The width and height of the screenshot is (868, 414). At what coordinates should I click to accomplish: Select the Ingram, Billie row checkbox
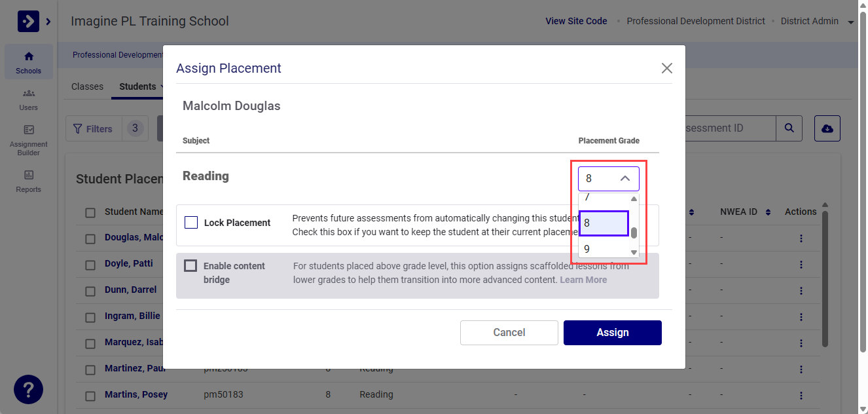point(90,317)
